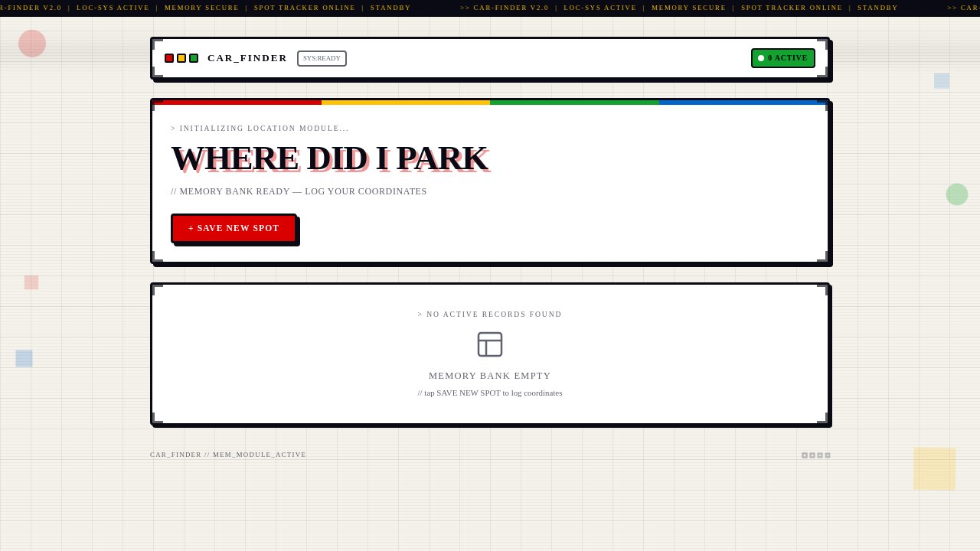Click the blue segment of the color stripe
Screen dimensions: 980x551
point(743,103)
